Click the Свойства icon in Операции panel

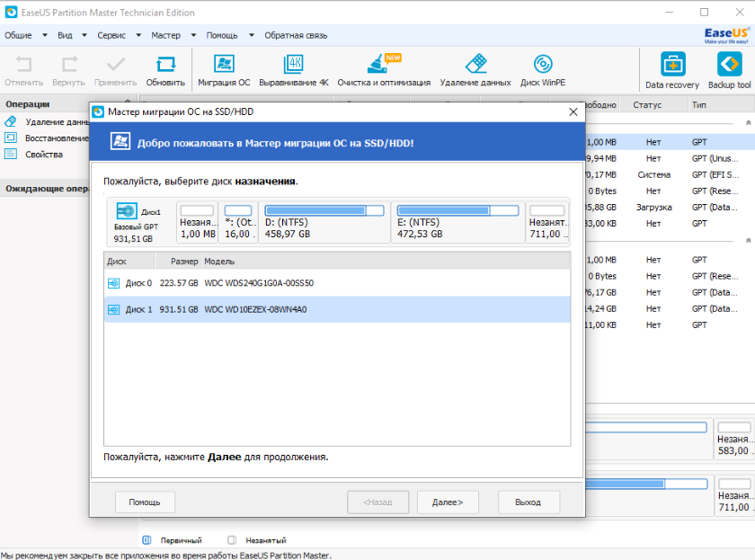point(11,154)
